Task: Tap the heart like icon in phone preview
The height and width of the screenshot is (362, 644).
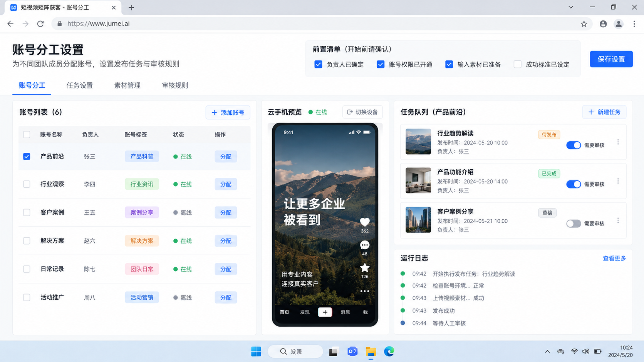Action: (x=364, y=222)
